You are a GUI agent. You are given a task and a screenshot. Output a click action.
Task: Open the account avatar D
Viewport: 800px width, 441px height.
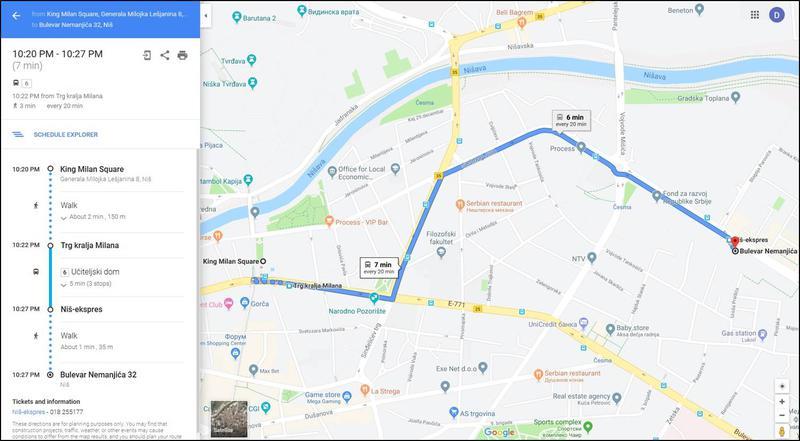click(777, 15)
